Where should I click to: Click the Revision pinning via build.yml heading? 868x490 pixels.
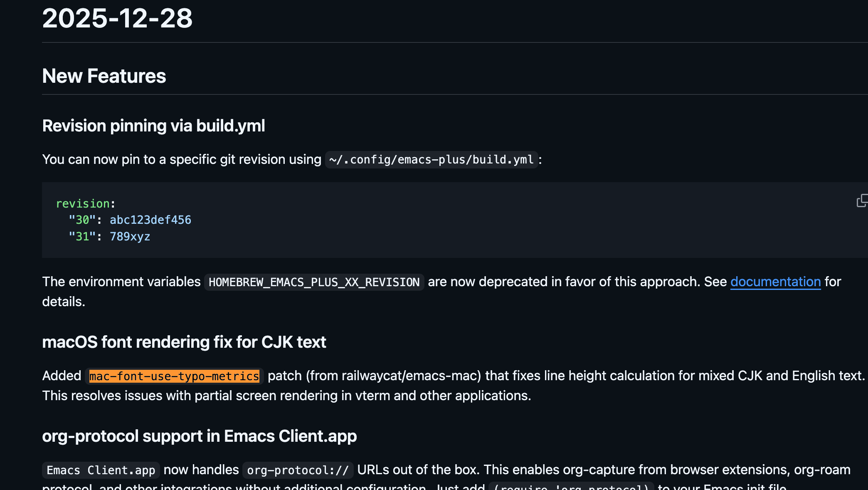(x=153, y=126)
